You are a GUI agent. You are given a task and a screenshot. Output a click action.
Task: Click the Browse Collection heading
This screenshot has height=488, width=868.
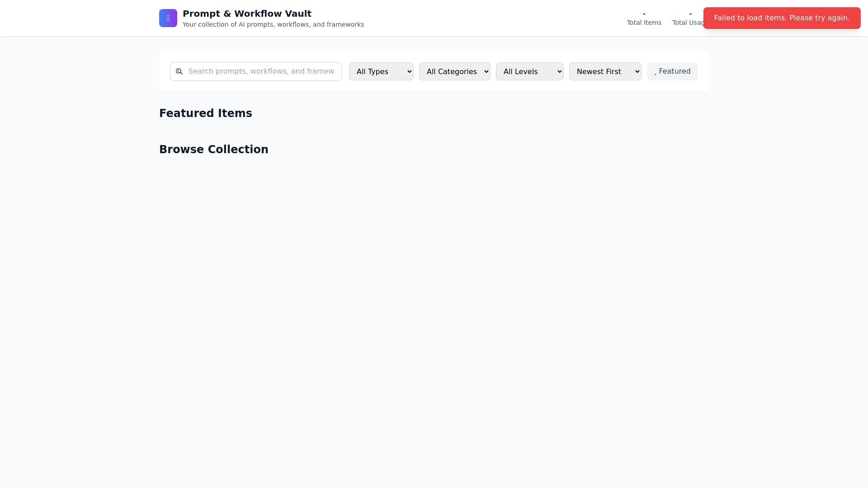pos(214,150)
